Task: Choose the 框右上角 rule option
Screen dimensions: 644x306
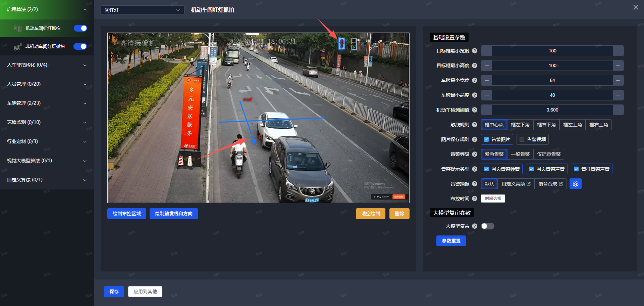Action: pyautogui.click(x=599, y=125)
